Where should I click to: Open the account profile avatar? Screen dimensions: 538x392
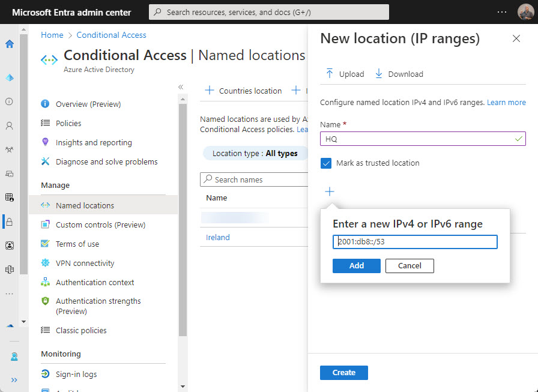click(525, 12)
